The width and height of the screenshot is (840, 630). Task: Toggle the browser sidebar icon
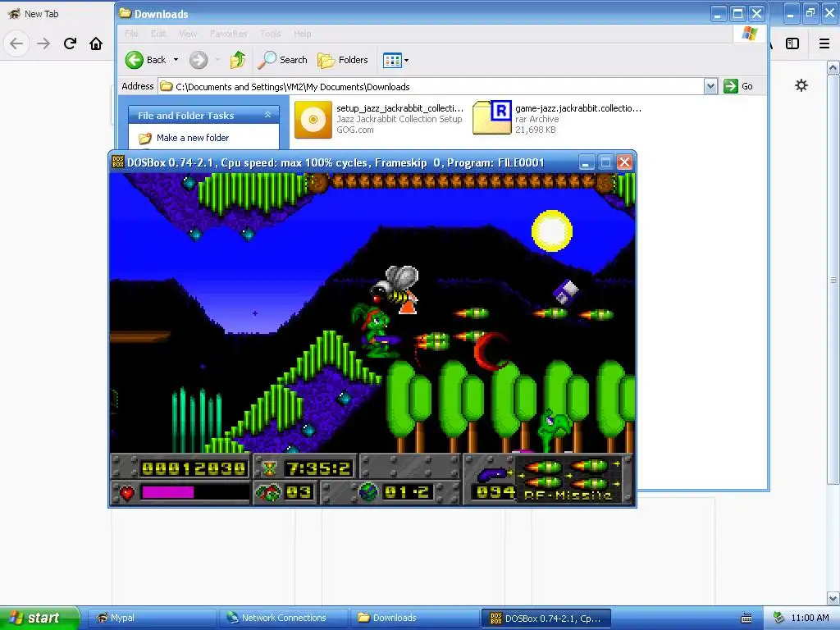pyautogui.click(x=792, y=43)
